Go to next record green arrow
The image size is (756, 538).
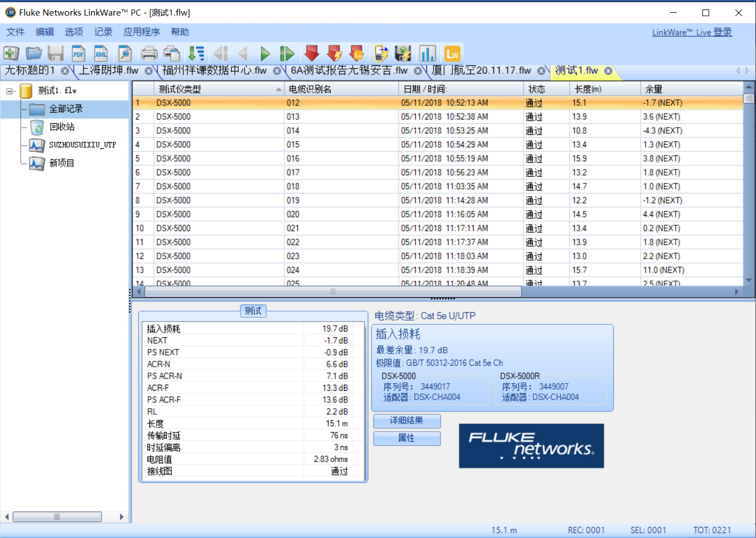click(x=265, y=54)
